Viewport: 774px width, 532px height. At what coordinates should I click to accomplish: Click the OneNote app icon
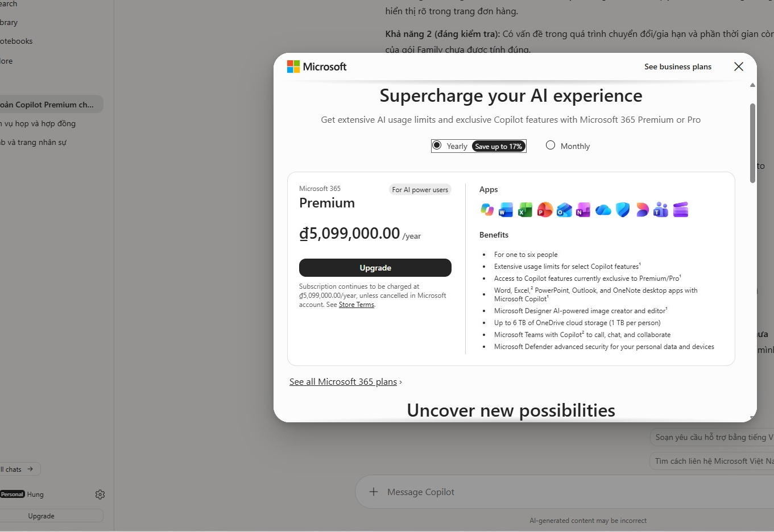tap(583, 210)
